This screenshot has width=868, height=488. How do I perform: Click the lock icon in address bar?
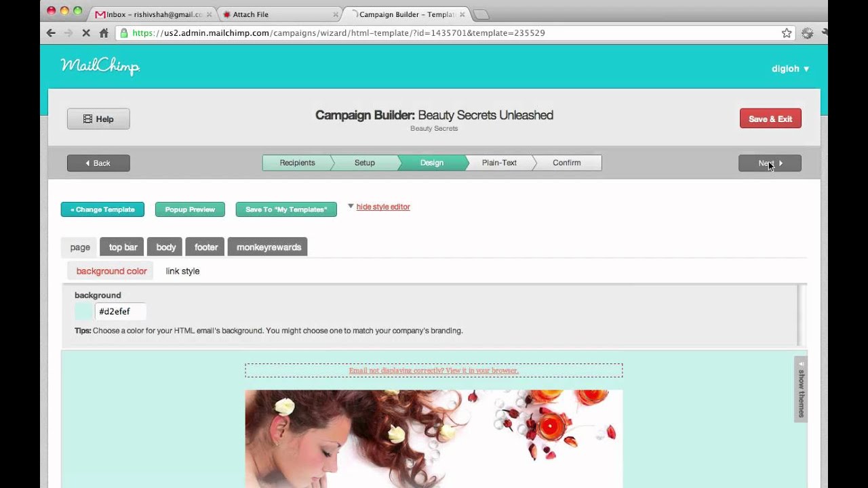pos(123,33)
